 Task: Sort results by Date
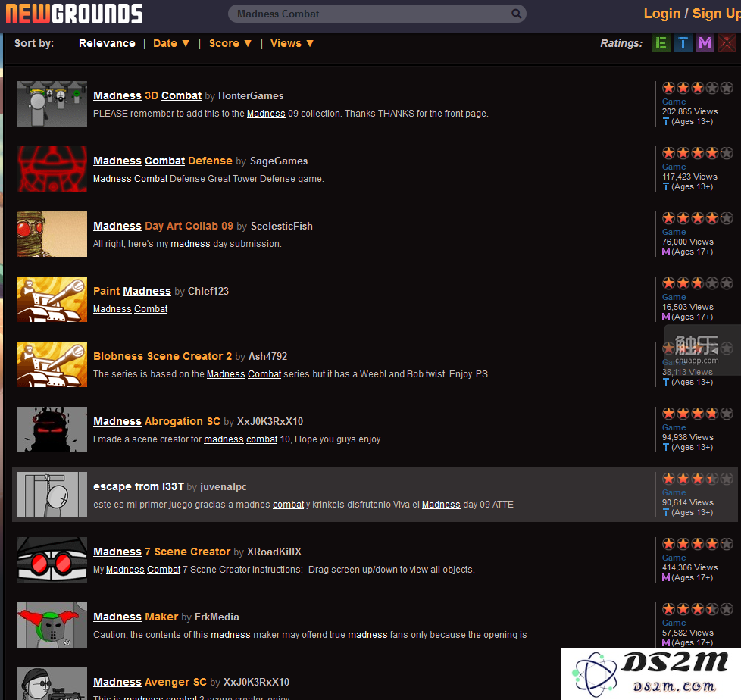coord(165,43)
